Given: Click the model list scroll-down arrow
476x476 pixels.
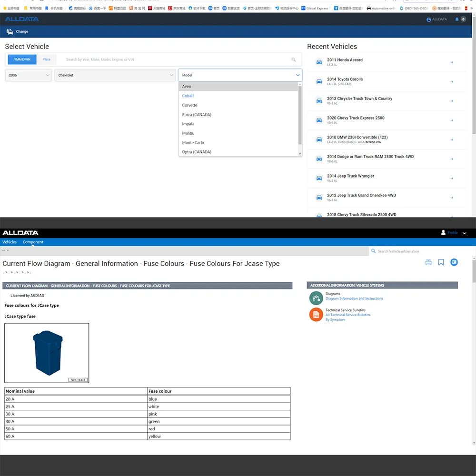Looking at the screenshot, I should (x=300, y=154).
